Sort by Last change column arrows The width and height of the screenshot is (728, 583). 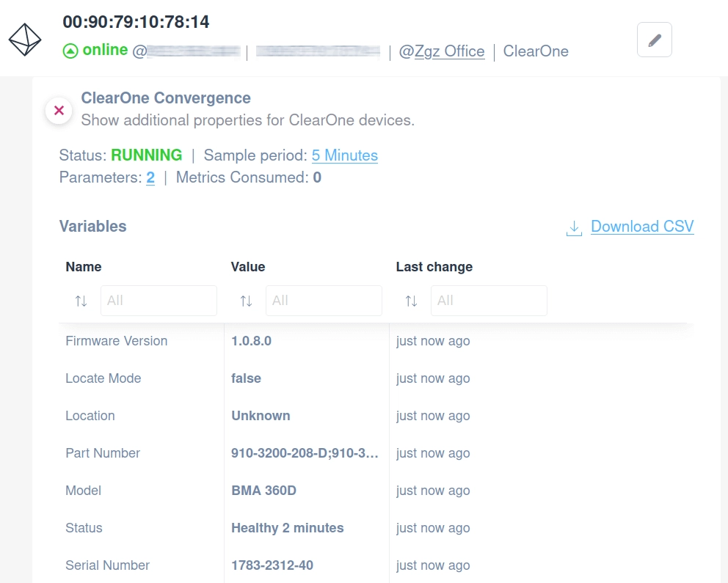point(411,301)
